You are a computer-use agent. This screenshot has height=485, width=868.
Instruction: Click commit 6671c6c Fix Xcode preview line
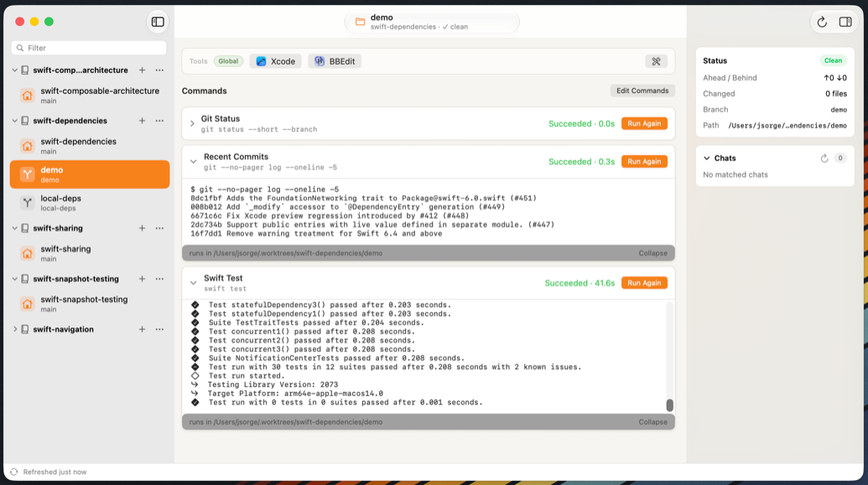(x=330, y=216)
